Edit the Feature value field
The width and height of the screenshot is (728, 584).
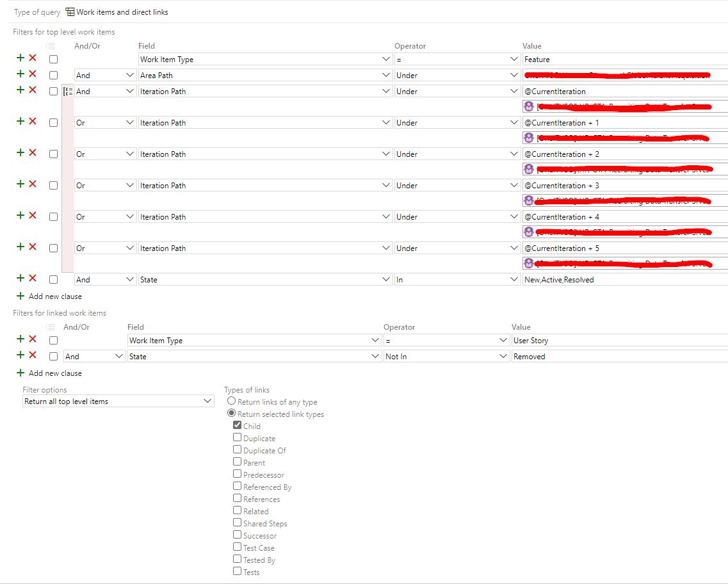click(x=625, y=60)
